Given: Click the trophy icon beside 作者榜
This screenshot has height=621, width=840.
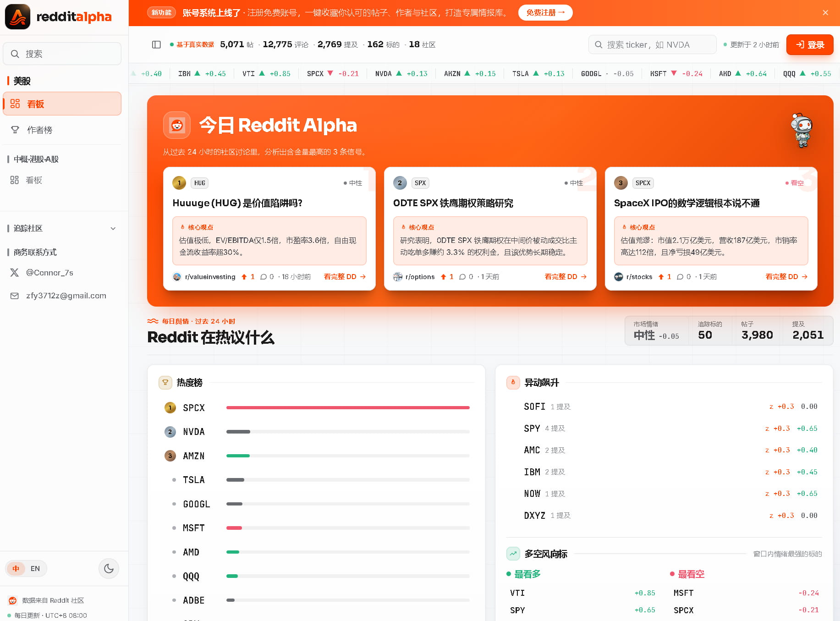Looking at the screenshot, I should 15,130.
